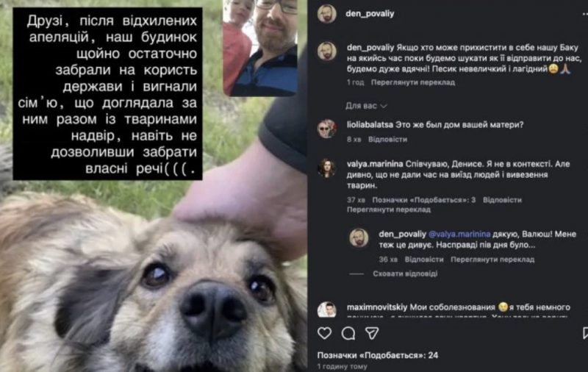This screenshot has width=588, height=372.
Task: Expand the 'Для вас' comments sorting dropdown
Action: [366, 106]
